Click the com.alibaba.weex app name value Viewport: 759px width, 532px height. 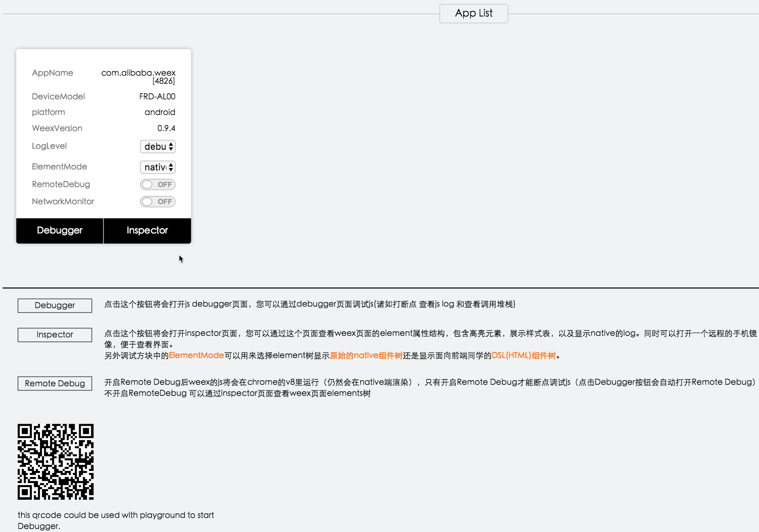(x=138, y=73)
